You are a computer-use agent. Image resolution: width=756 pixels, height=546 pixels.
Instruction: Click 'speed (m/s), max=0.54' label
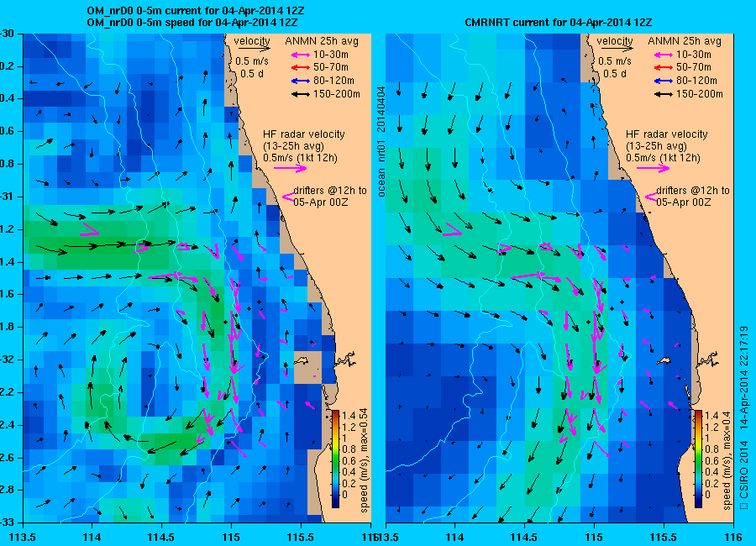(364, 460)
